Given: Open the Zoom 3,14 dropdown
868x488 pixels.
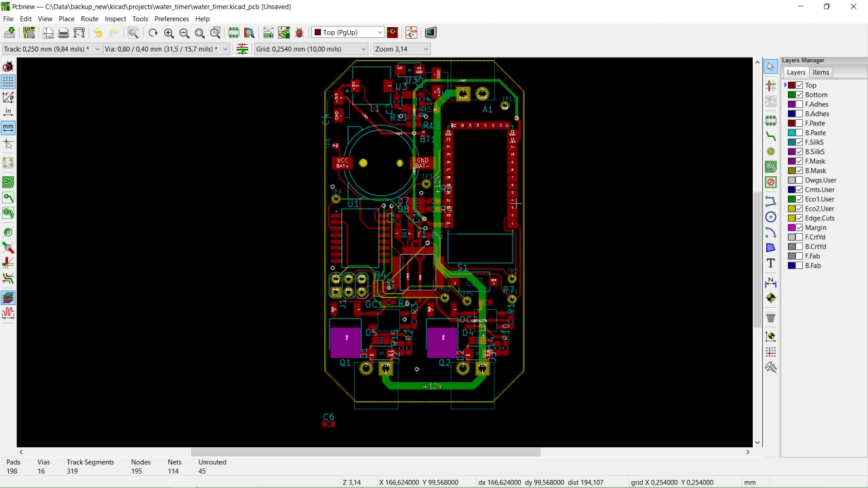Looking at the screenshot, I should click(402, 49).
